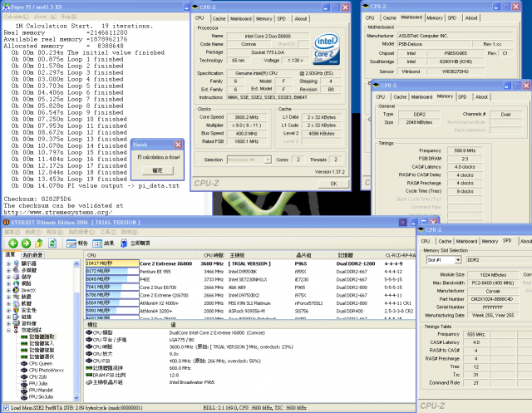This screenshot has height=413, width=532.
Task: Toggle the Load Mem SSE2 status bar checkbox
Action: pyautogui.click(x=6, y=407)
